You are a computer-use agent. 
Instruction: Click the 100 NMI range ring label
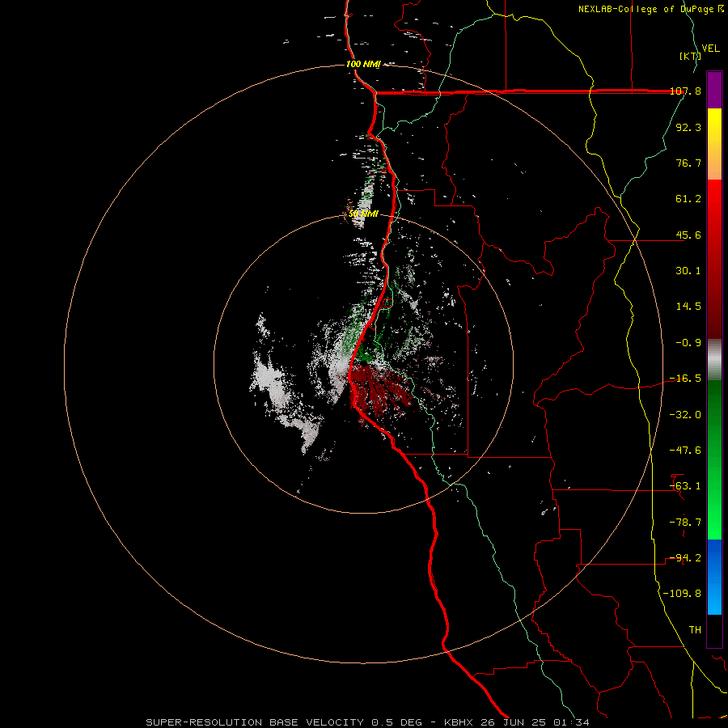point(363,64)
